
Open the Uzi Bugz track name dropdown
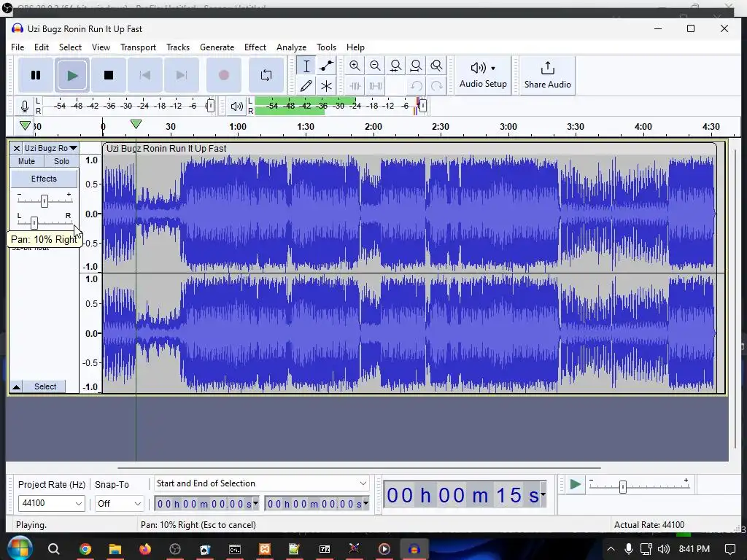(x=50, y=148)
